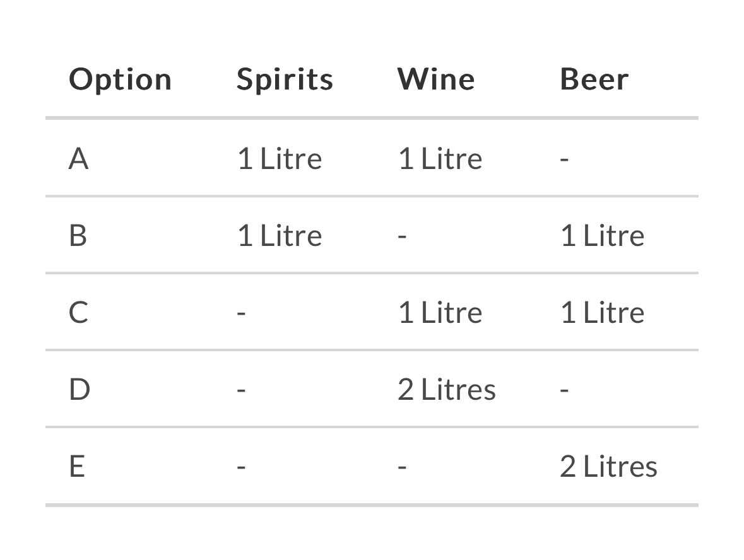Select the Beer column header

594,79
